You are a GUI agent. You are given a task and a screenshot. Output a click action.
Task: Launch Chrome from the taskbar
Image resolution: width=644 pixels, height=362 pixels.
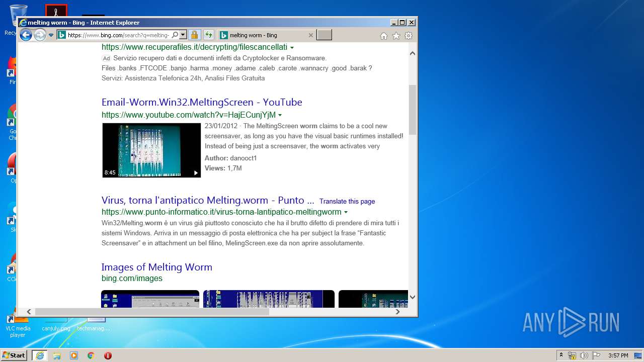(91, 355)
